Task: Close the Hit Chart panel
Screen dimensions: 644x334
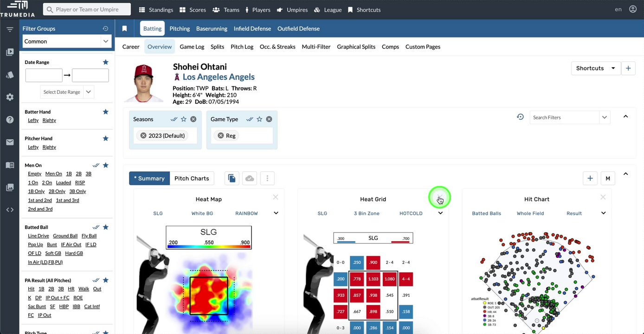Action: 603,197
